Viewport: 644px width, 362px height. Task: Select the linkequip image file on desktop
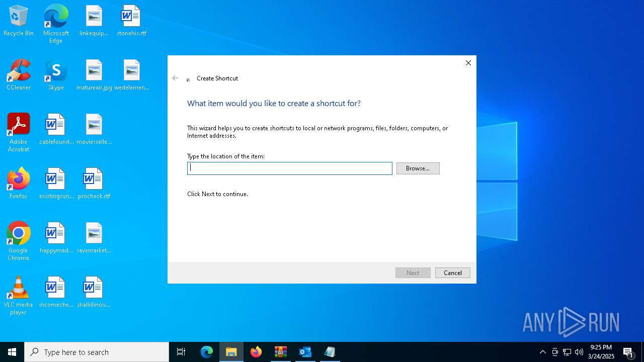pos(94,21)
